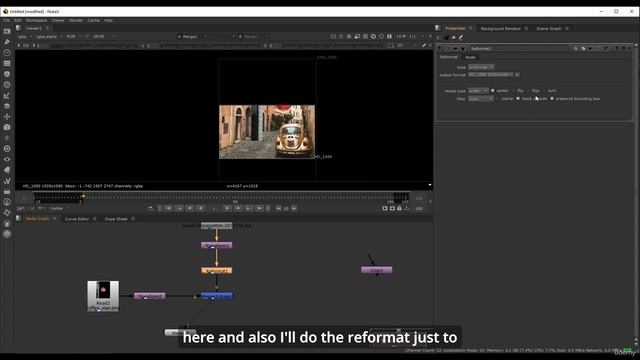Open the Draw nodes toolbar menu
Viewport: 640px width, 360px height.
(7, 42)
